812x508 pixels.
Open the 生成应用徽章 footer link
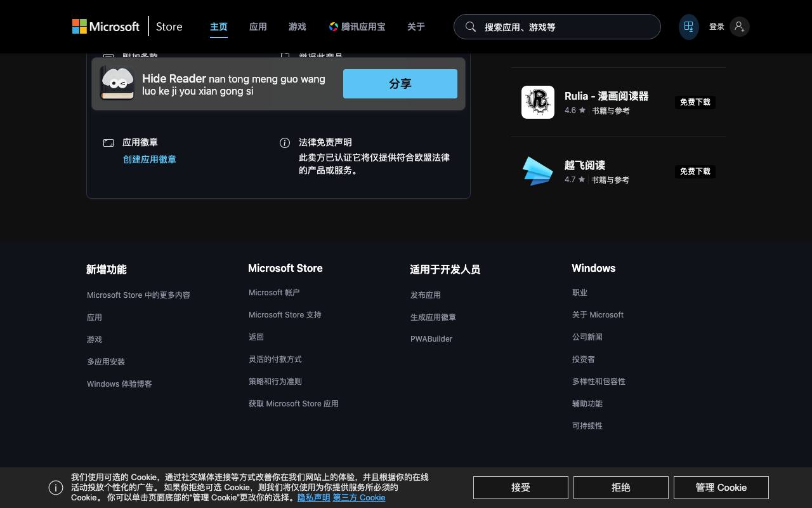click(x=433, y=317)
